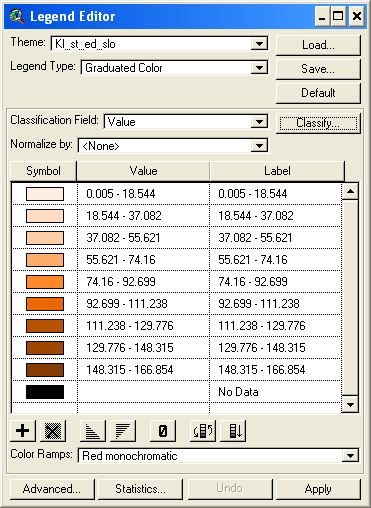Click Value cell 55.621 - 74.16

[x=143, y=260]
